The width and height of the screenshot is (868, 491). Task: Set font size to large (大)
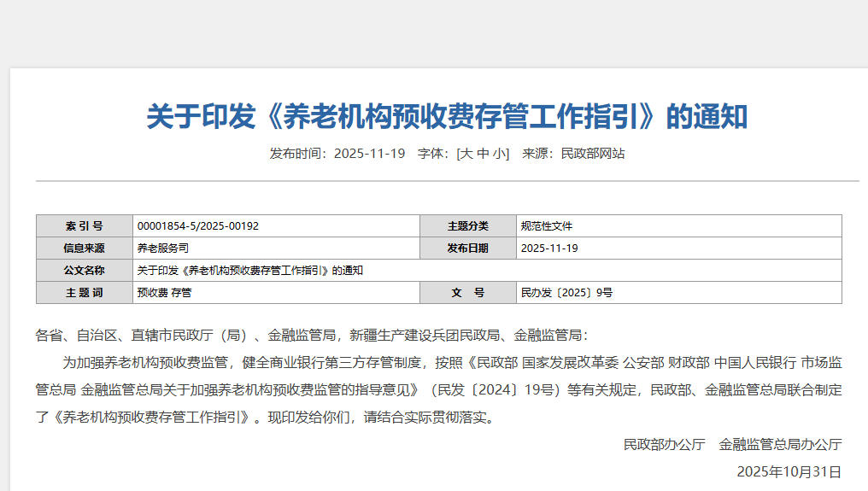466,154
